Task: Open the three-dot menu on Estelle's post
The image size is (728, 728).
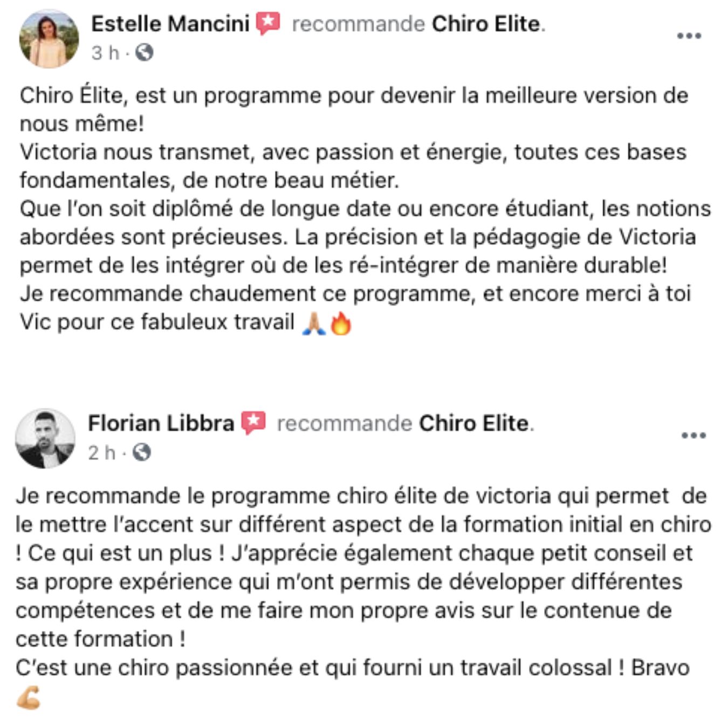Action: (689, 36)
